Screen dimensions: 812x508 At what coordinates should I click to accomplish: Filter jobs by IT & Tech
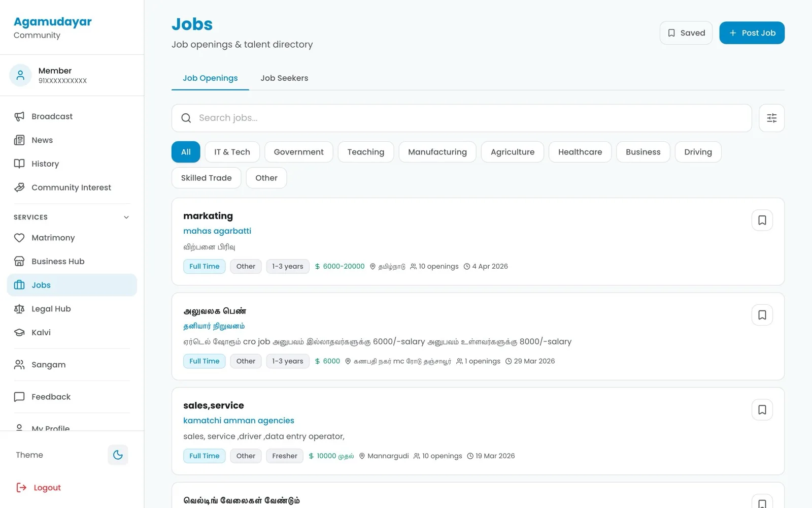tap(232, 152)
